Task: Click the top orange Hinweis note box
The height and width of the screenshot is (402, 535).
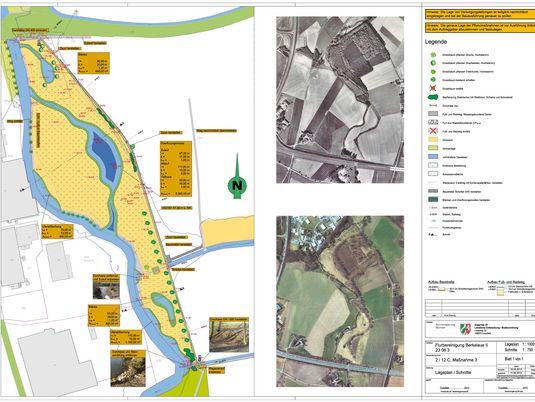Action: (x=480, y=14)
